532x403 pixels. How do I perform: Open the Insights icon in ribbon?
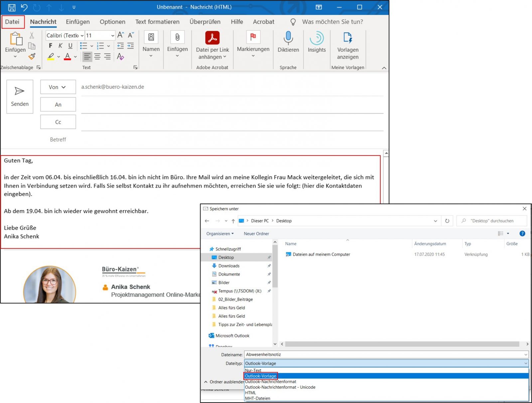click(x=317, y=38)
